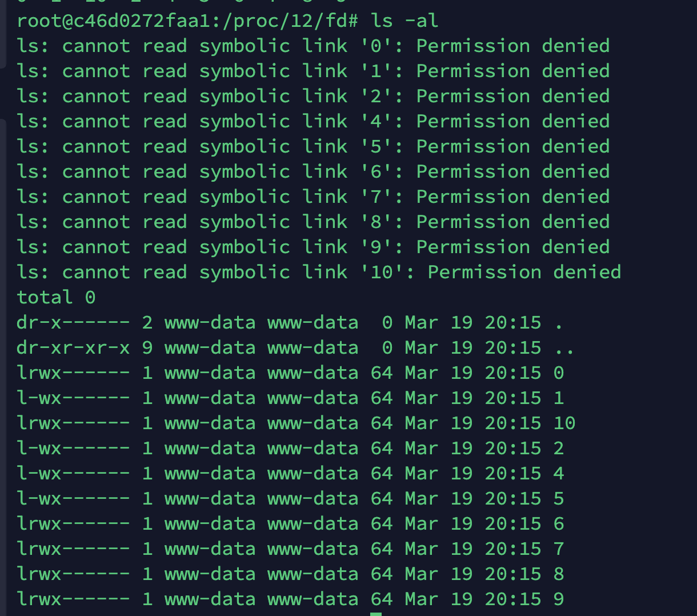Click the error line for symbolic link '10'
This screenshot has height=616, width=697.
[319, 273]
